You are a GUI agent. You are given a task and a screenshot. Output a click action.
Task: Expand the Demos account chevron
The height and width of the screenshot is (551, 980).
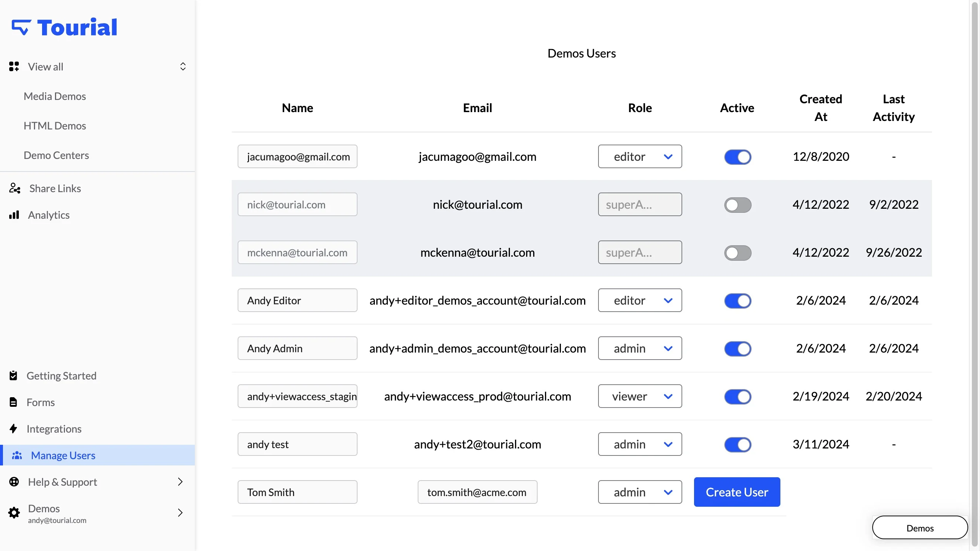click(x=180, y=513)
